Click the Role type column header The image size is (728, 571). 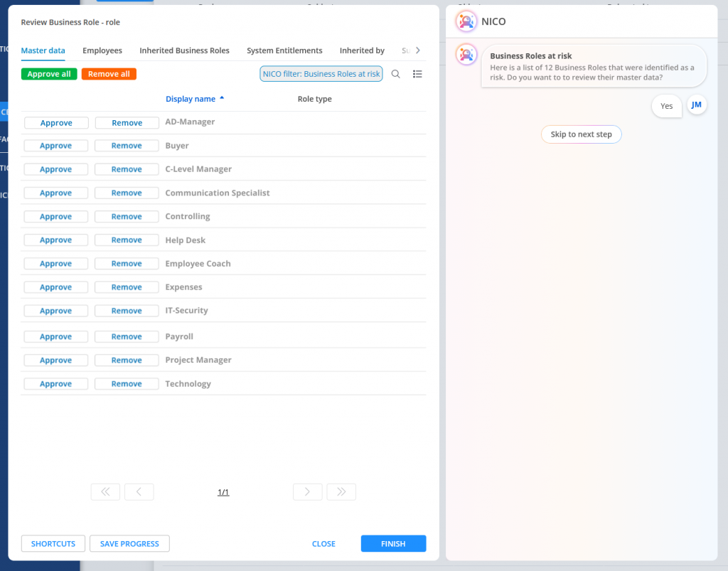[x=314, y=99]
